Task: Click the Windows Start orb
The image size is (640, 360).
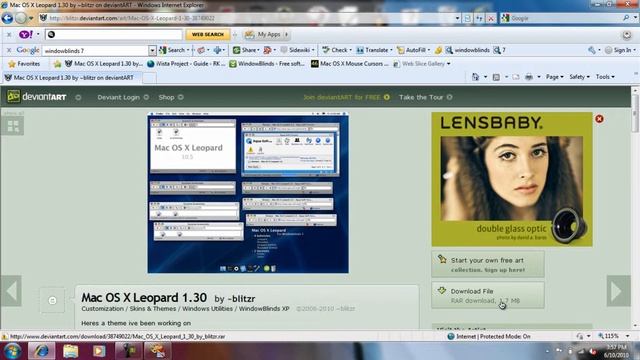Action: click(x=12, y=351)
